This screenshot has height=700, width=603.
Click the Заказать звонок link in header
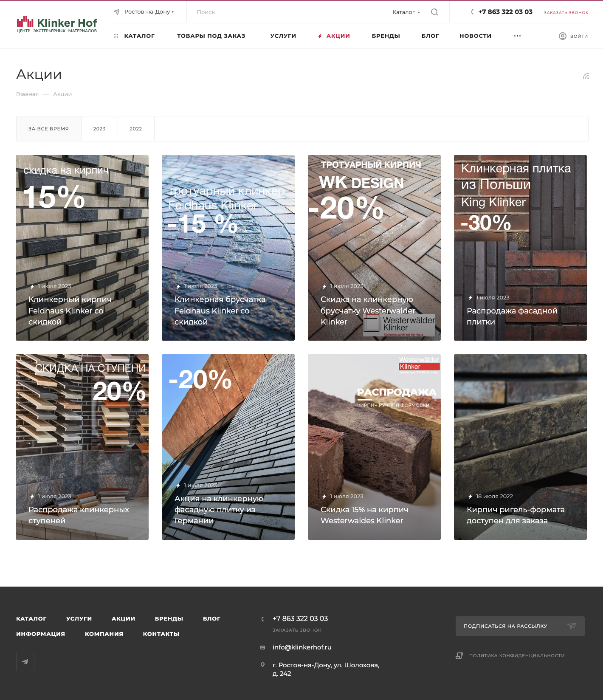[x=566, y=13]
